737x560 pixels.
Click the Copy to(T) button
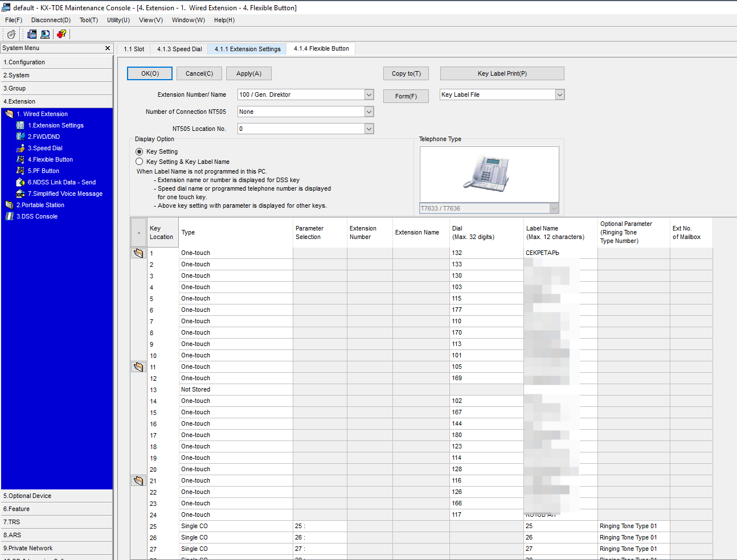pos(406,73)
